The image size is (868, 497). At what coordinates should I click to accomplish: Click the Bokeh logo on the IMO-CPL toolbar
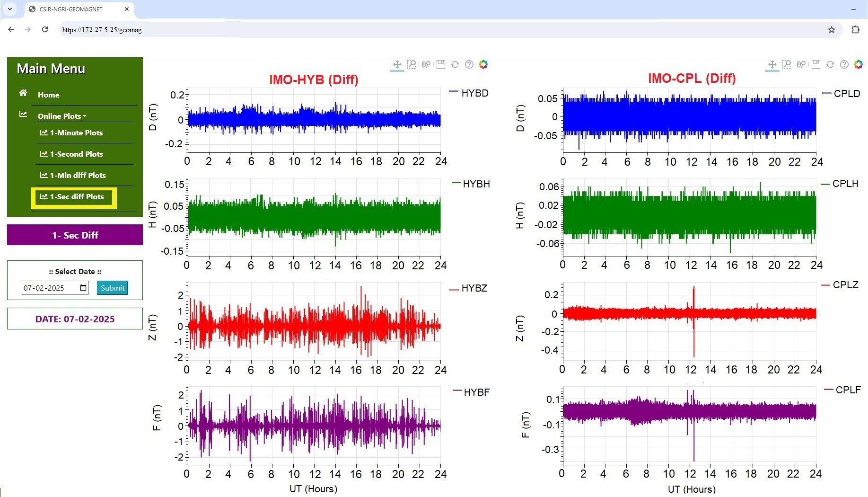click(859, 64)
